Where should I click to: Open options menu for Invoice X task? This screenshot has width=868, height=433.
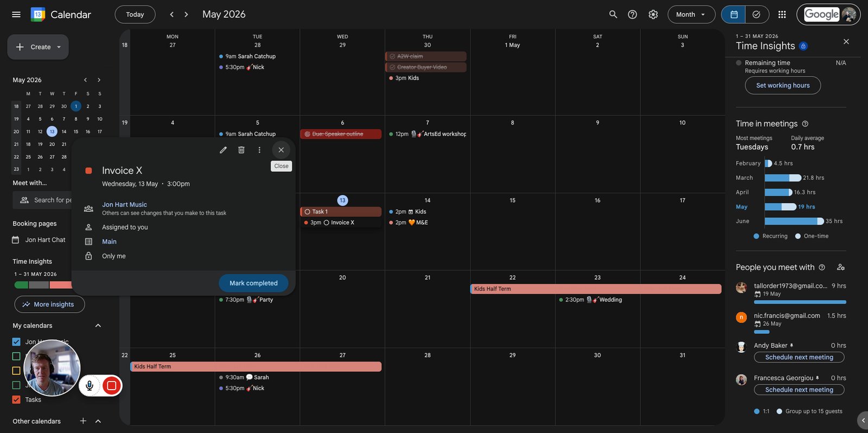(259, 150)
